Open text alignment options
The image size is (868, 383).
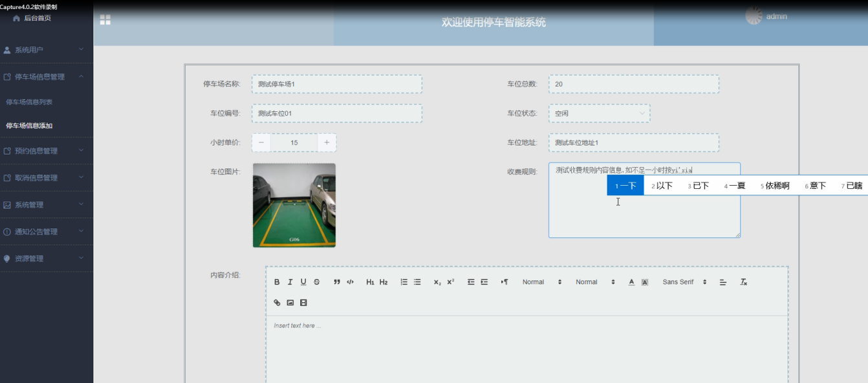coord(723,282)
